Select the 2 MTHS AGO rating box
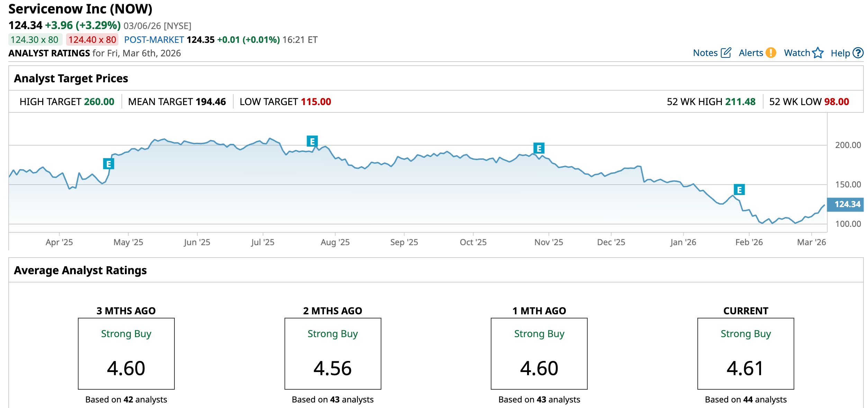Image resolution: width=868 pixels, height=408 pixels. point(333,353)
